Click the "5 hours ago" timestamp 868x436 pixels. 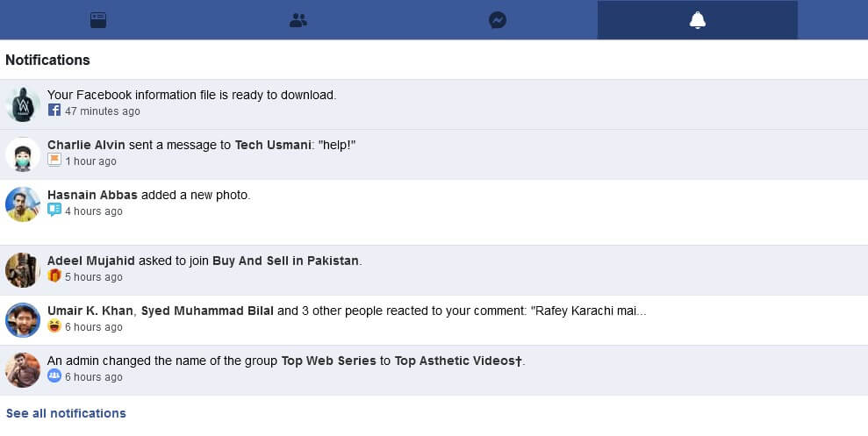click(x=94, y=277)
